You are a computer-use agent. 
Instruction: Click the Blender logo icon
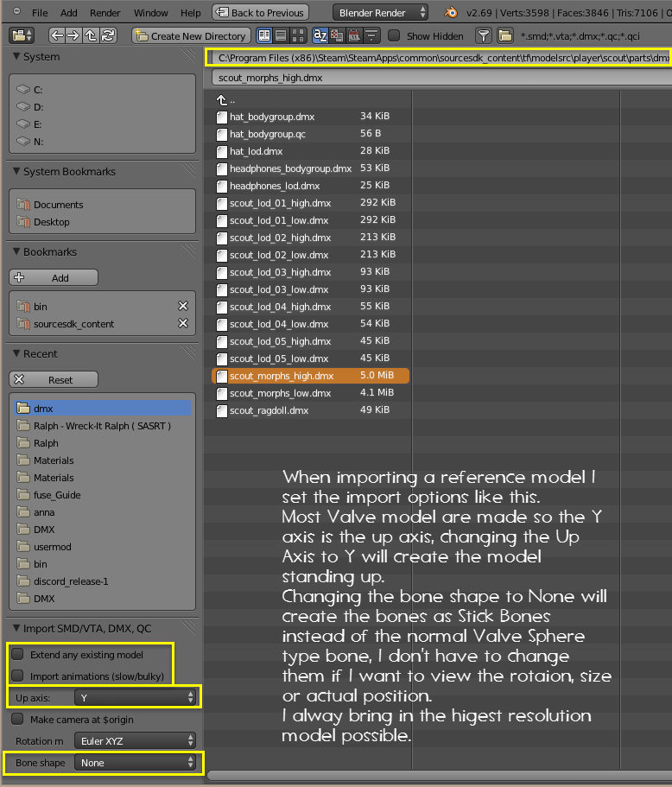[x=451, y=13]
